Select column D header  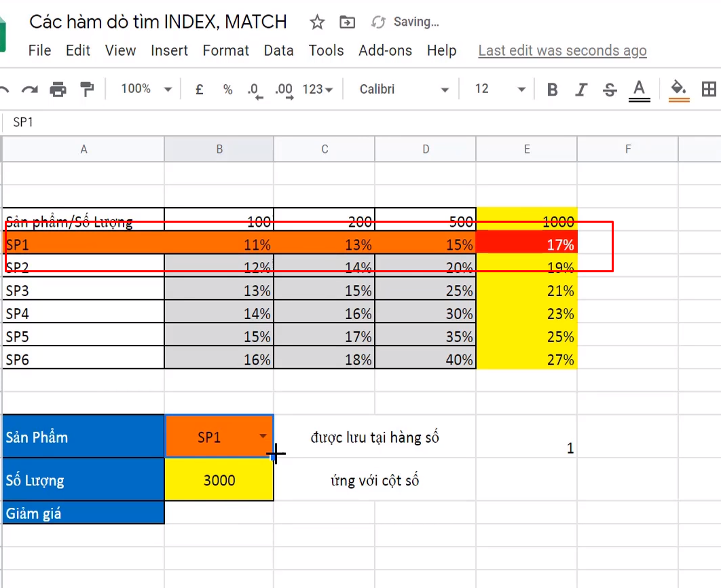[426, 149]
